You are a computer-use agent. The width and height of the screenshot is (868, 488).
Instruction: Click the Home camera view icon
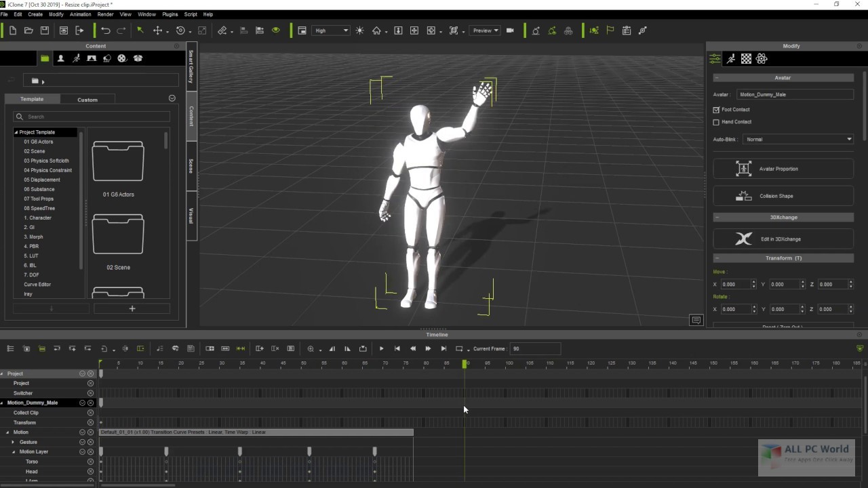(376, 30)
